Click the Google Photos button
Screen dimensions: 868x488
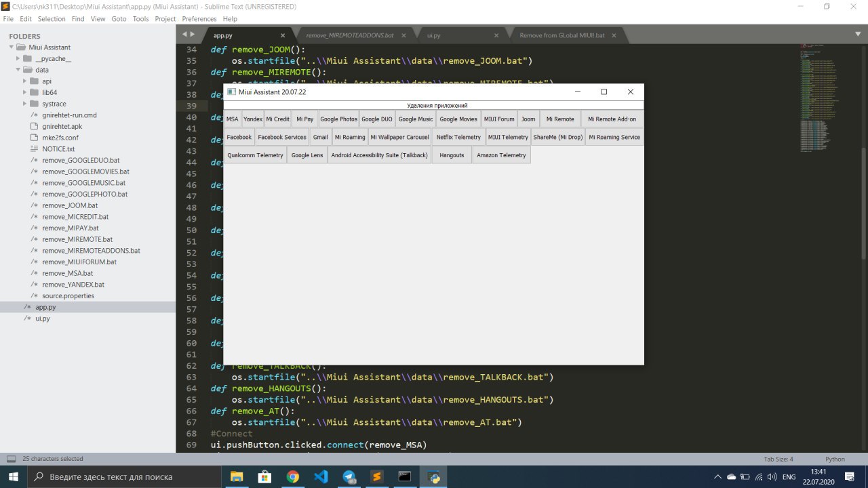[339, 119]
